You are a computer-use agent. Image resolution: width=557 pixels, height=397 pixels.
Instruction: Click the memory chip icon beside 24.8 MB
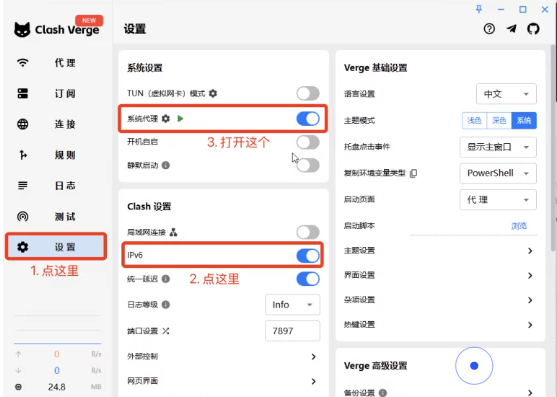[x=18, y=387]
